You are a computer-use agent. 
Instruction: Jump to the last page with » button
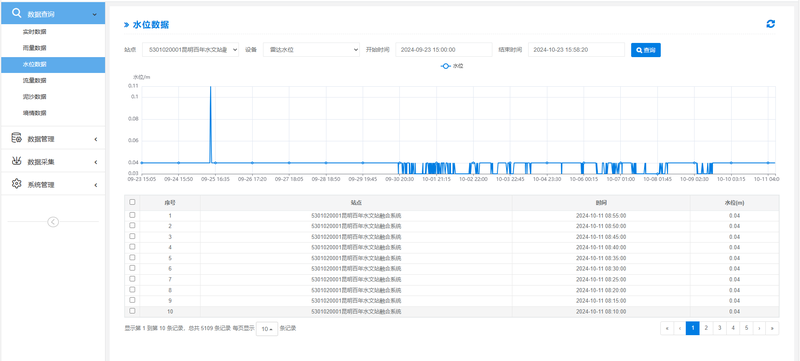tap(772, 328)
